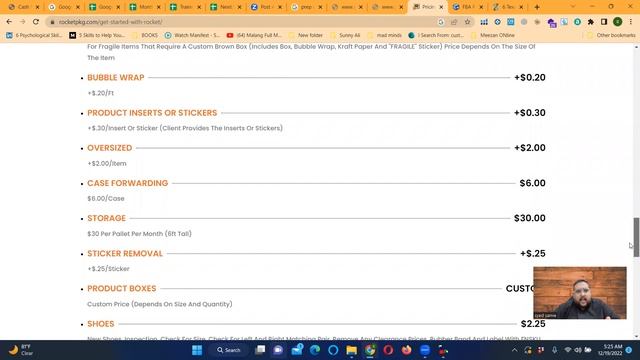This screenshot has width=640, height=360.
Task: Click the $30.00 storage price
Action: [x=530, y=218]
